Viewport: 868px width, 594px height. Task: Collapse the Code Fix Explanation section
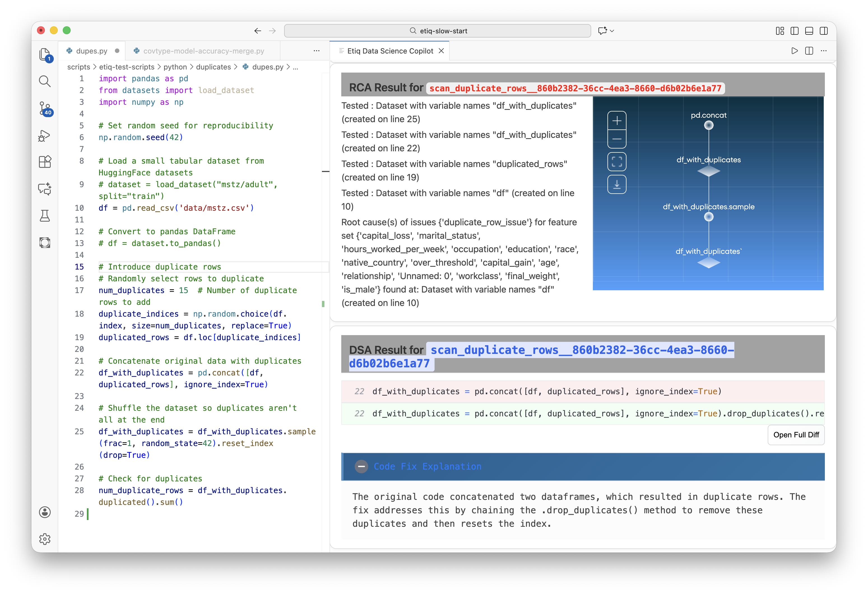(x=361, y=467)
